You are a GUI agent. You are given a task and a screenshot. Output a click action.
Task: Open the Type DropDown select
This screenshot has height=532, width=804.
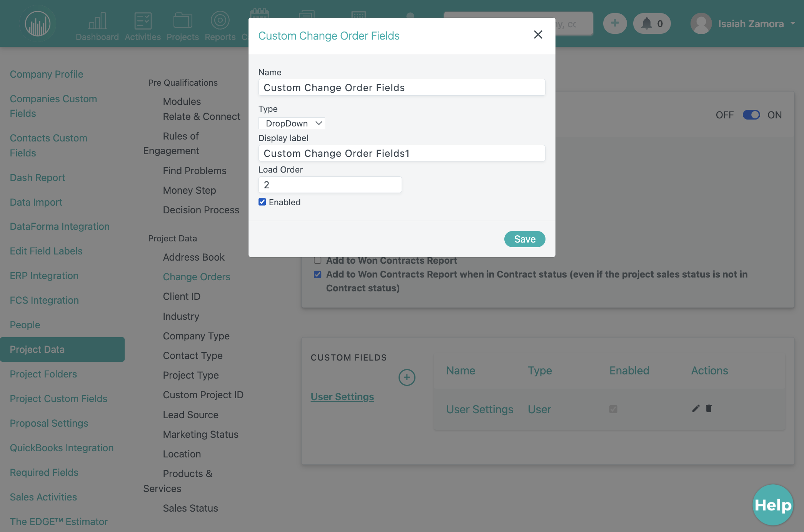(292, 123)
